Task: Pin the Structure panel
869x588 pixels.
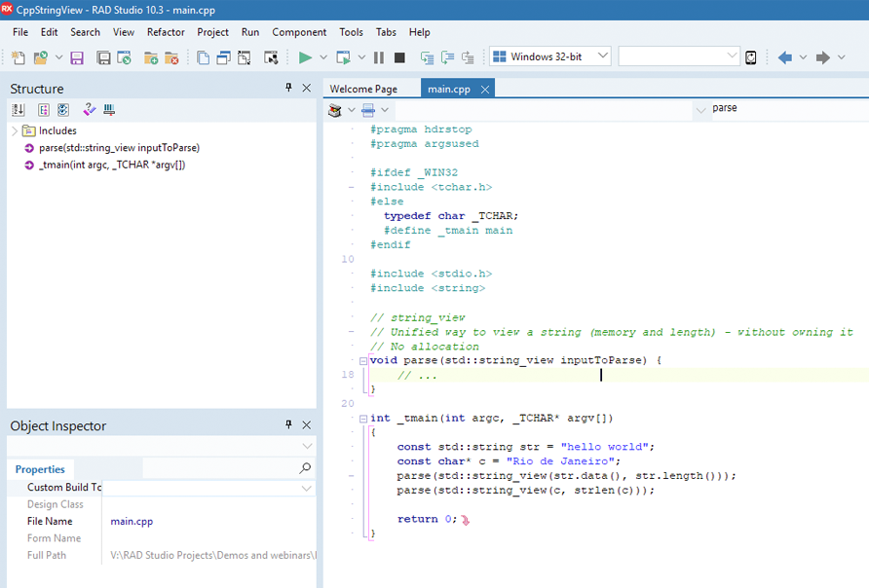Action: point(288,88)
